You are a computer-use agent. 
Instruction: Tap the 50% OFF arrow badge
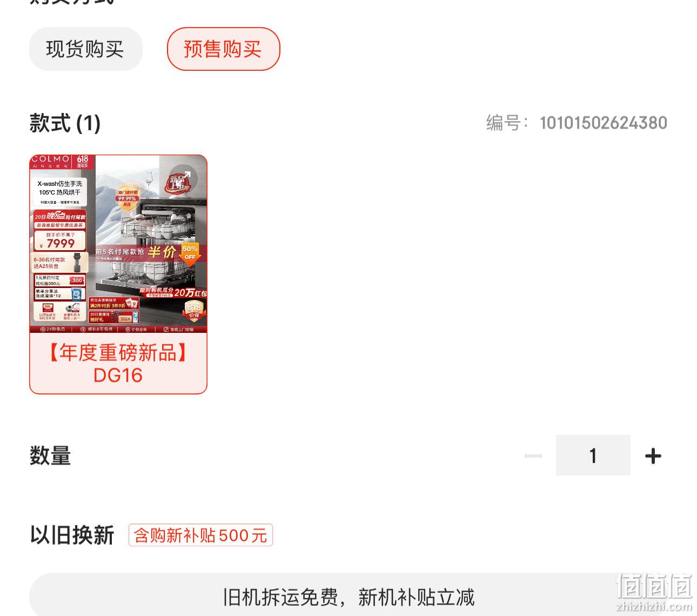click(x=190, y=253)
